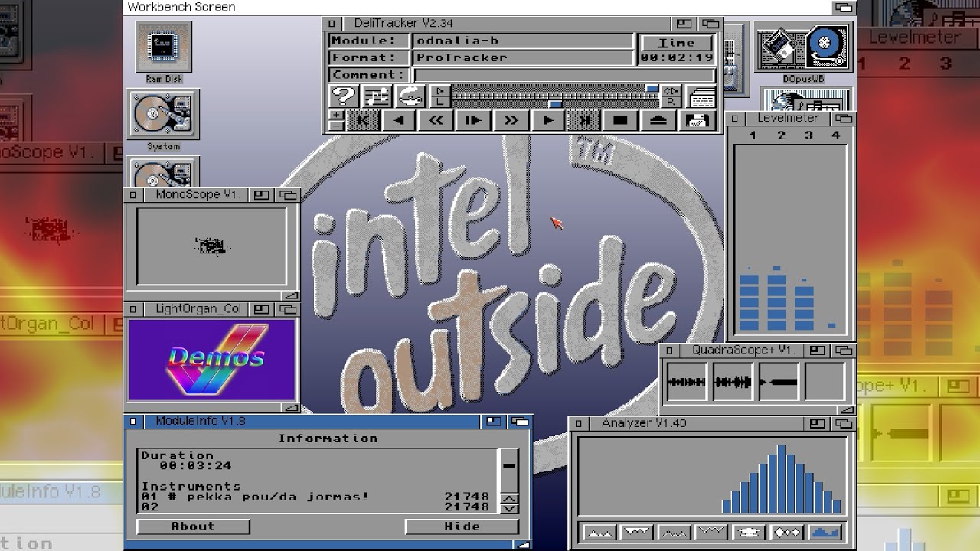Click the ModuleInfo scroll down arrow

pos(509,509)
